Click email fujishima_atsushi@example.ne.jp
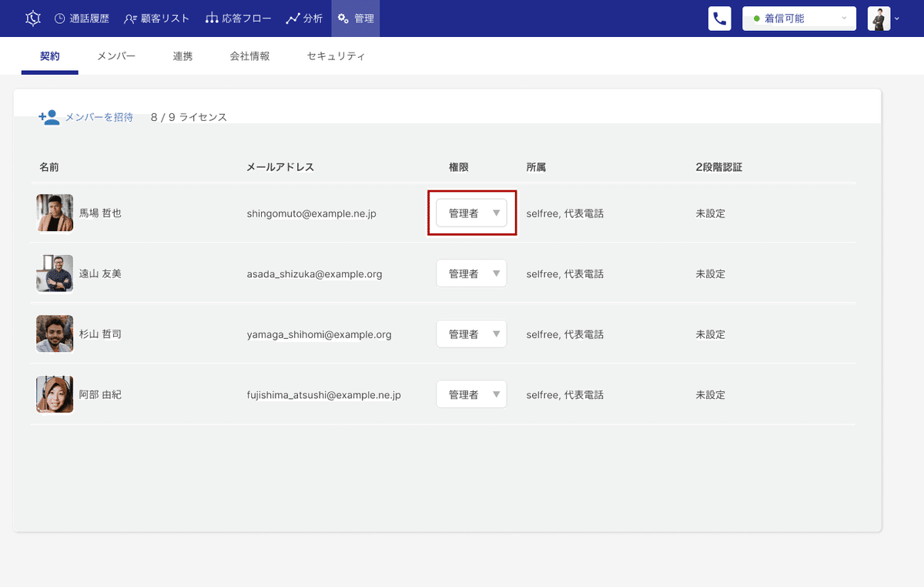 tap(323, 394)
